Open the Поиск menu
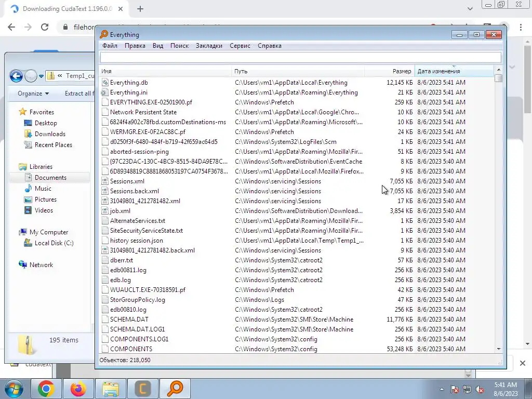This screenshot has height=399, width=532. click(179, 46)
